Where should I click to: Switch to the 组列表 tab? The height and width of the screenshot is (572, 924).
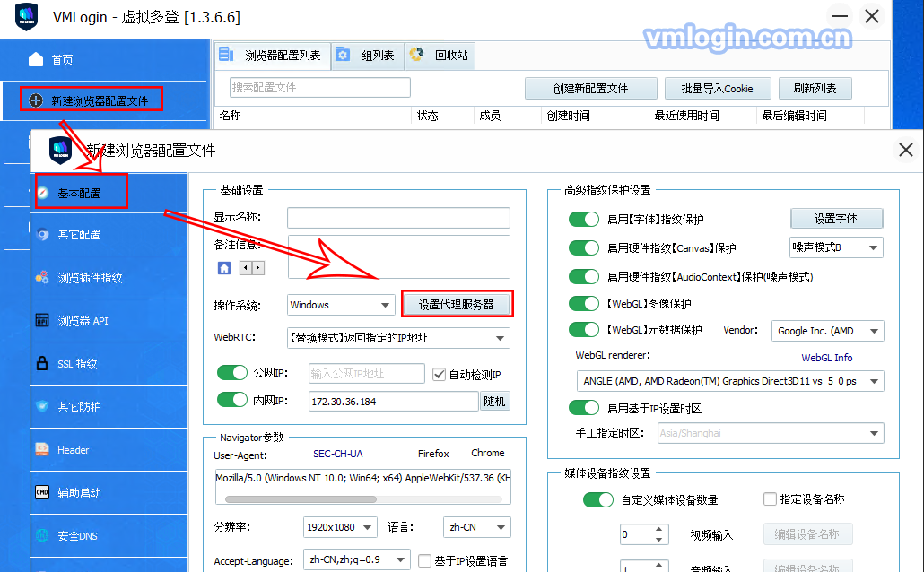(x=368, y=56)
